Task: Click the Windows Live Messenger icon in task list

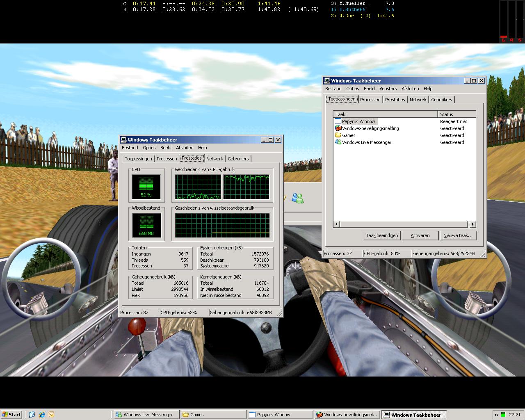Action: point(338,142)
